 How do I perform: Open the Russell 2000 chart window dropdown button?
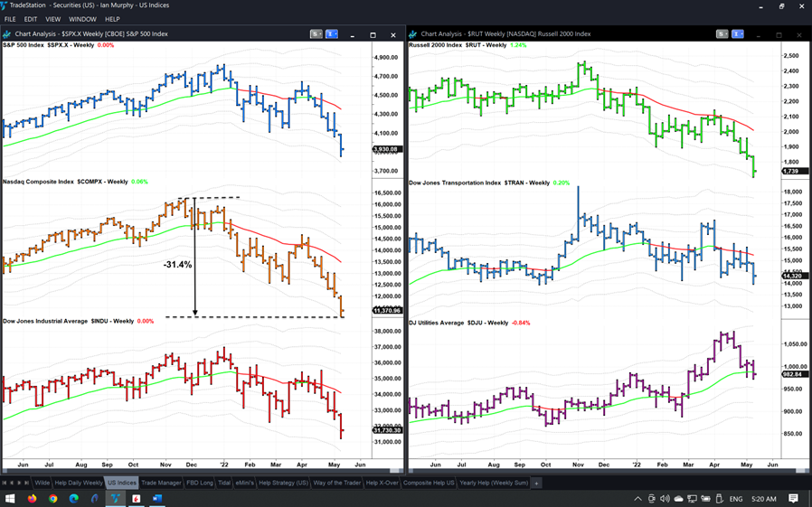[722, 34]
